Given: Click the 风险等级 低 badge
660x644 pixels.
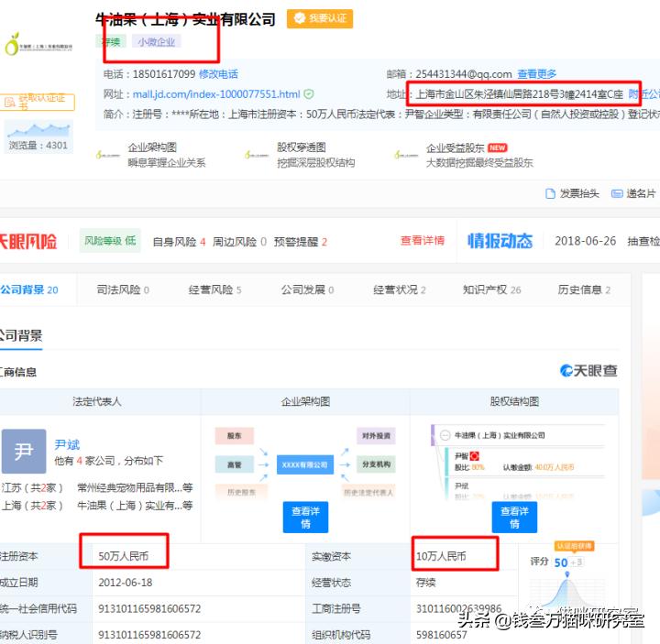Looking at the screenshot, I should click(x=110, y=241).
